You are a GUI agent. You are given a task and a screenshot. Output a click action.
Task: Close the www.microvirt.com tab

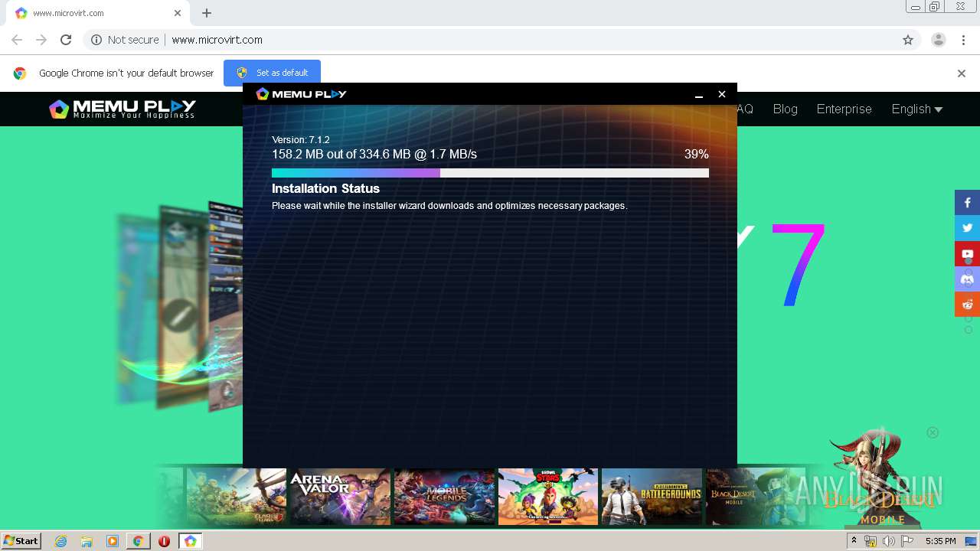[178, 13]
